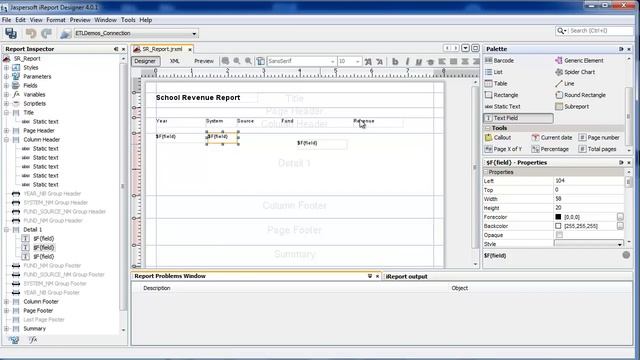Image resolution: width=640 pixels, height=360 pixels.
Task: Click the Designer view button
Action: click(x=145, y=61)
